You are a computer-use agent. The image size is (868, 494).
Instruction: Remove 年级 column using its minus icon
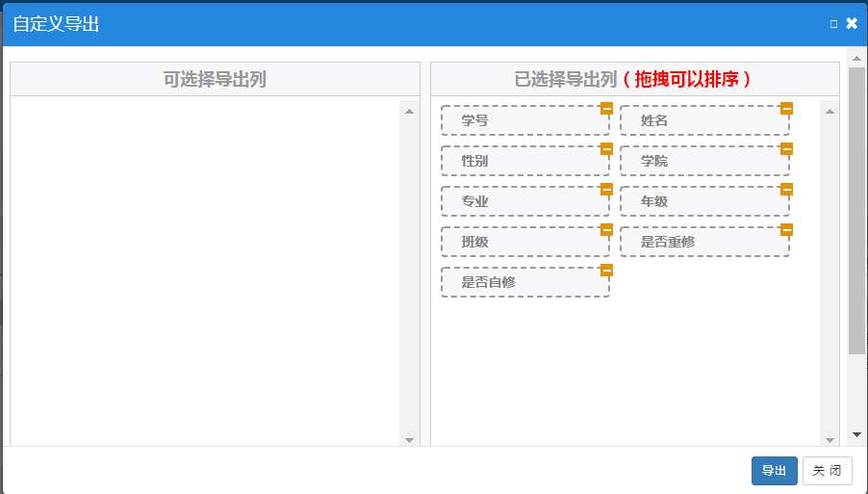coord(786,190)
